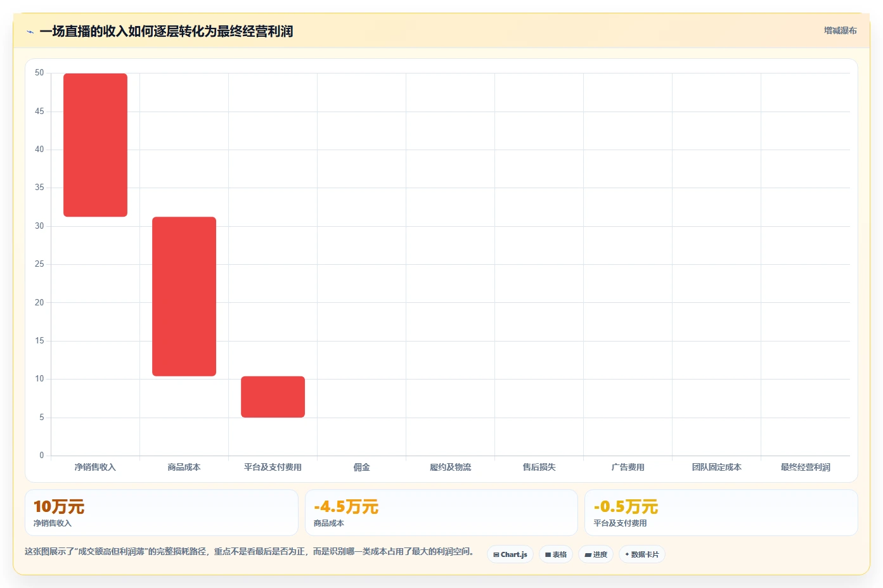Open the -4.5万元 商品成本 card
Viewport: 883px width, 588px height.
pos(441,513)
